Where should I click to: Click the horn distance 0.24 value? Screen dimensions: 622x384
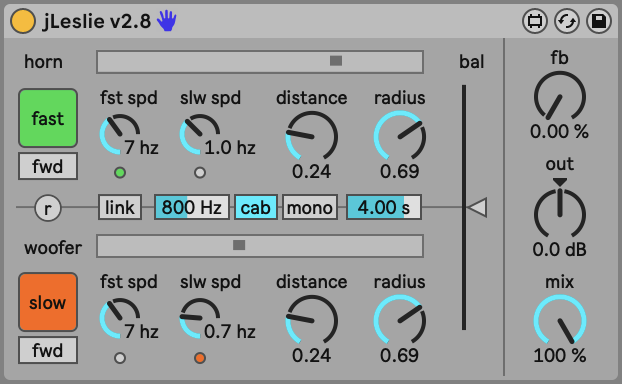coord(311,171)
